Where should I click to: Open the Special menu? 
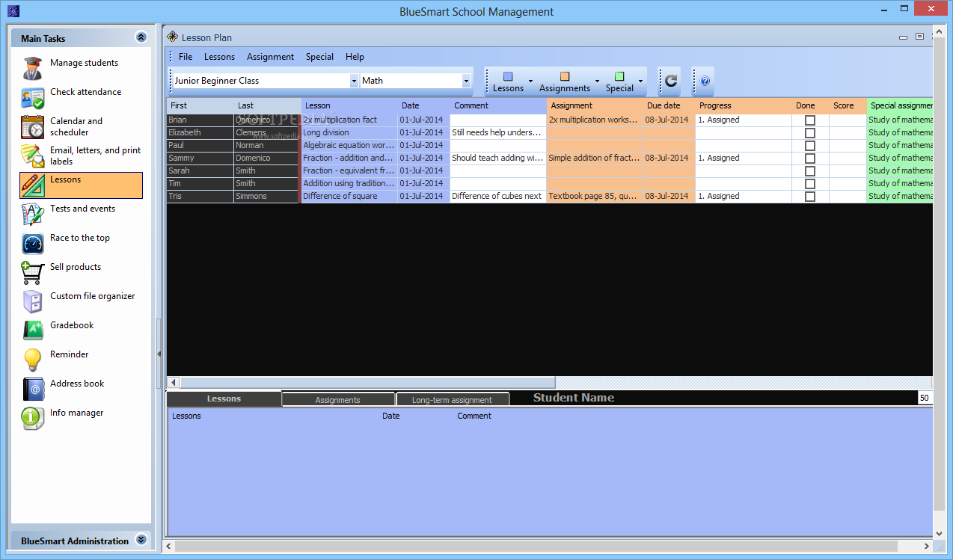(319, 57)
